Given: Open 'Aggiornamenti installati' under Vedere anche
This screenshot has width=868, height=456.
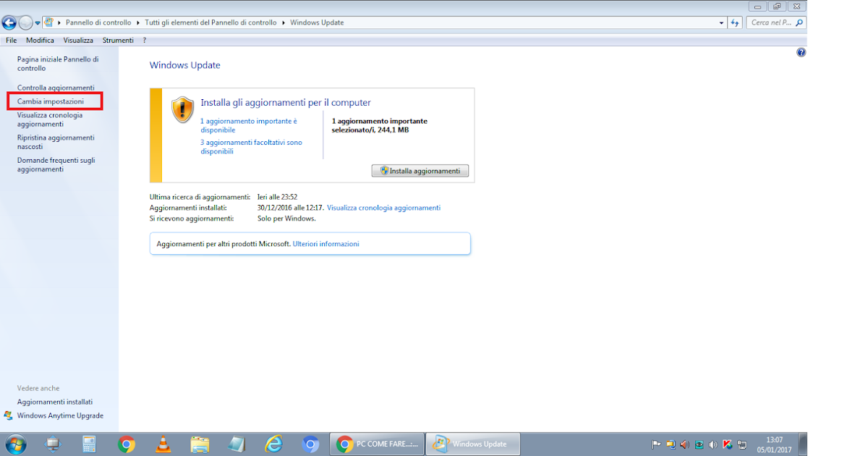Looking at the screenshot, I should 55,402.
